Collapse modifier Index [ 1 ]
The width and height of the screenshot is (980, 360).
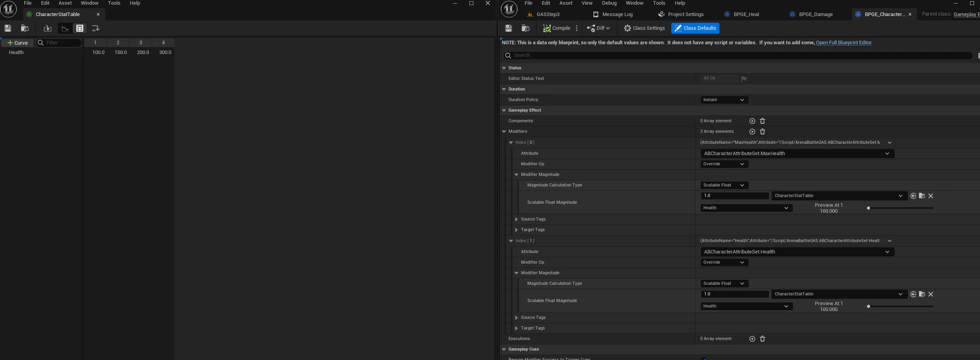tap(511, 241)
